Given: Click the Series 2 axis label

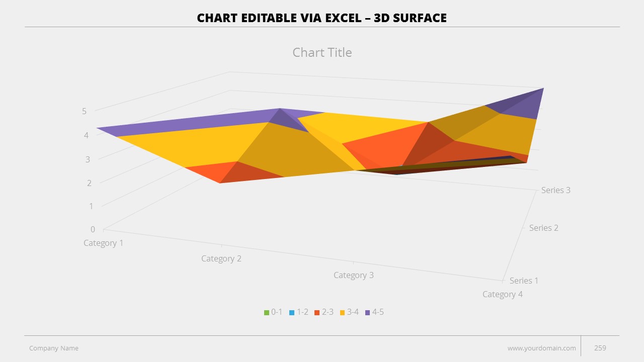Looking at the screenshot, I should click(543, 228).
